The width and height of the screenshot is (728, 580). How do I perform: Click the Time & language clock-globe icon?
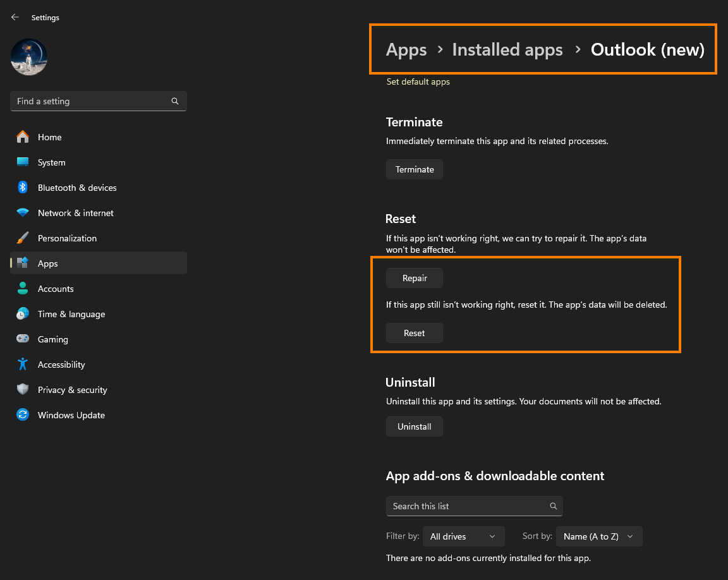[x=23, y=313]
